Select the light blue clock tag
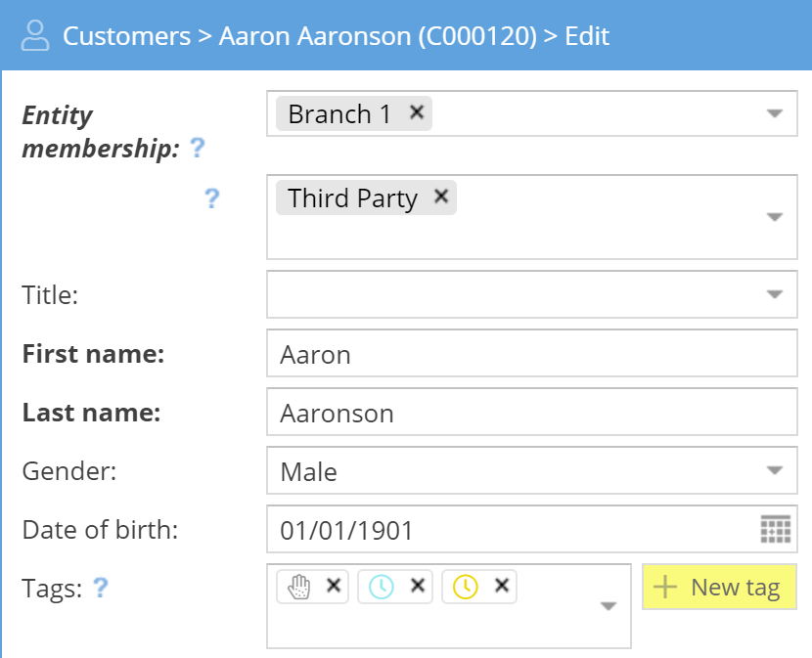The width and height of the screenshot is (812, 658). [x=382, y=587]
